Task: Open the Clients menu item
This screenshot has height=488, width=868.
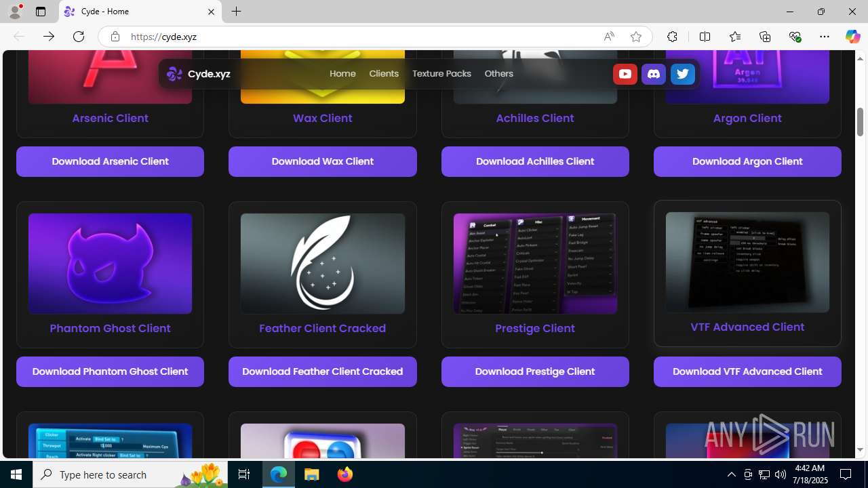Action: pyautogui.click(x=384, y=74)
